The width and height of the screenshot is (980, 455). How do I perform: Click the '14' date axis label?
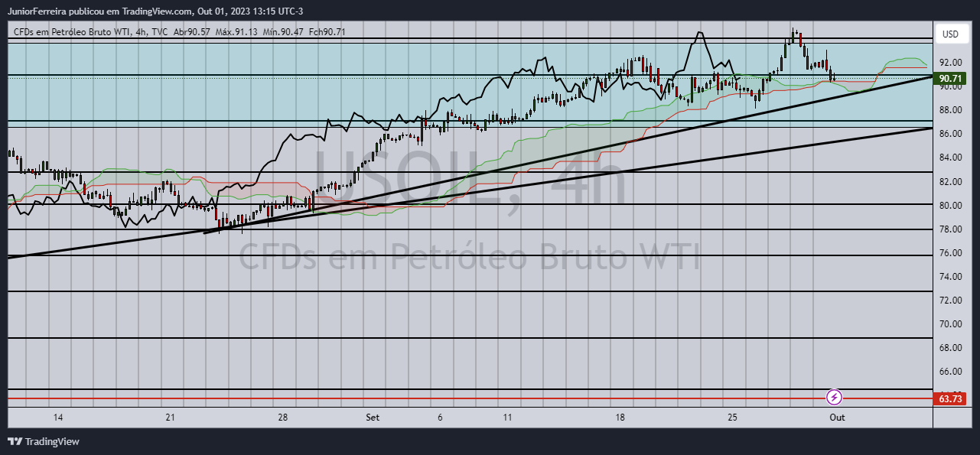coord(58,418)
